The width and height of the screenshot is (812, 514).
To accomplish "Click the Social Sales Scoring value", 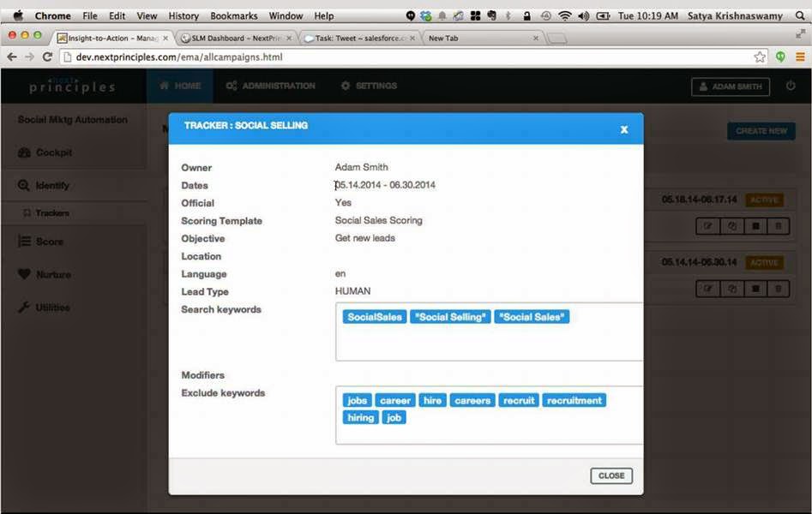I will 378,220.
